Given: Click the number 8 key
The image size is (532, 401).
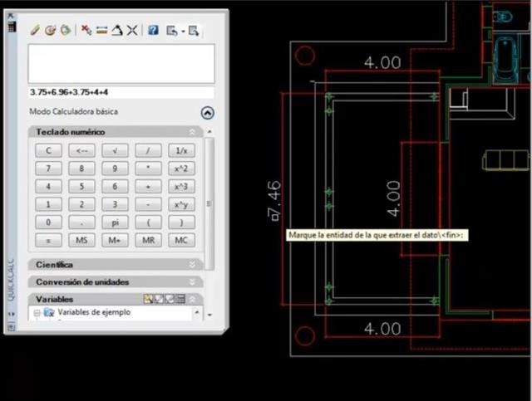Looking at the screenshot, I should (x=81, y=169).
